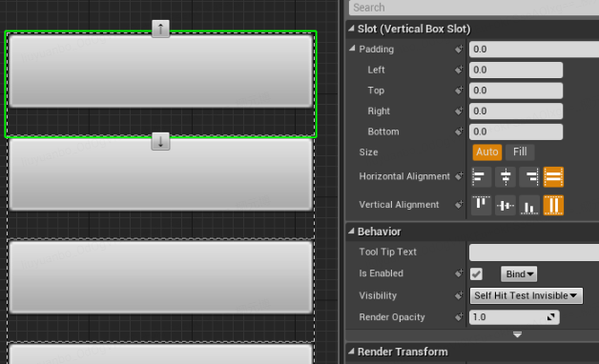Click the Search field in details panel
The width and height of the screenshot is (599, 364).
click(474, 8)
